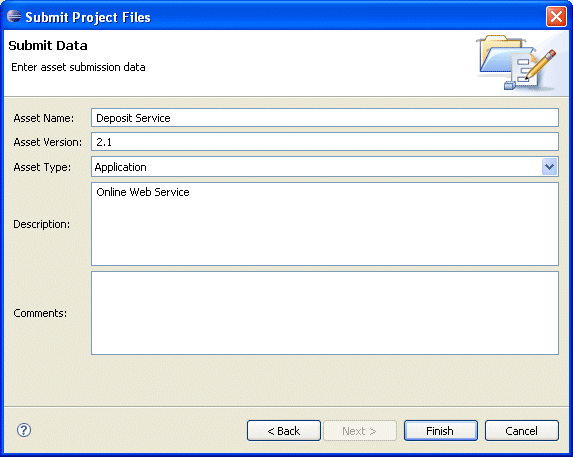The image size is (573, 457).
Task: Click the disabled Next > button
Action: pyautogui.click(x=360, y=431)
